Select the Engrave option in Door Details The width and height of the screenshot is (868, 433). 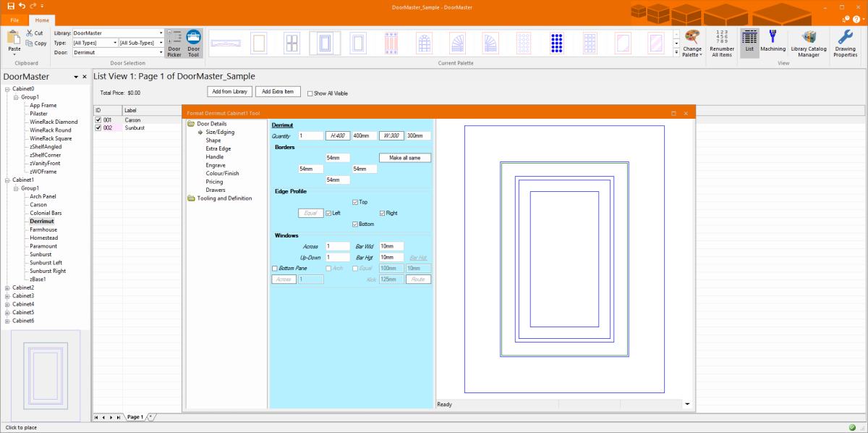click(x=215, y=164)
